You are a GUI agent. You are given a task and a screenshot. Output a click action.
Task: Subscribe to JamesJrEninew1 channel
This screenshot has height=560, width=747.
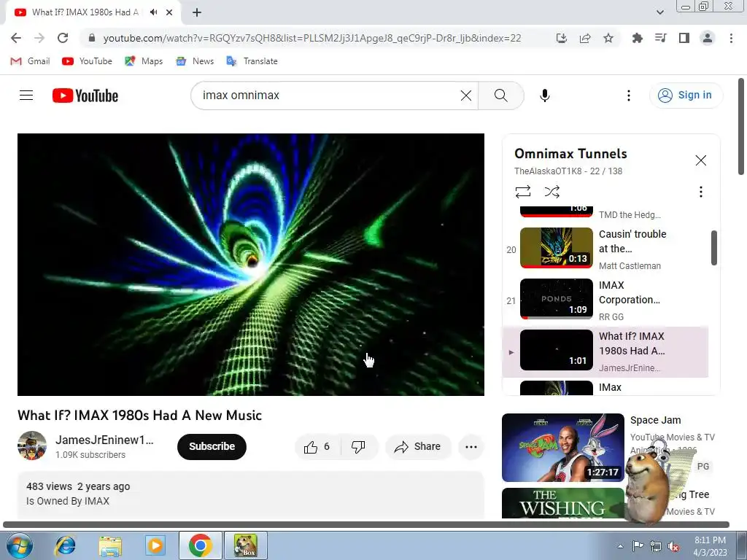point(212,447)
